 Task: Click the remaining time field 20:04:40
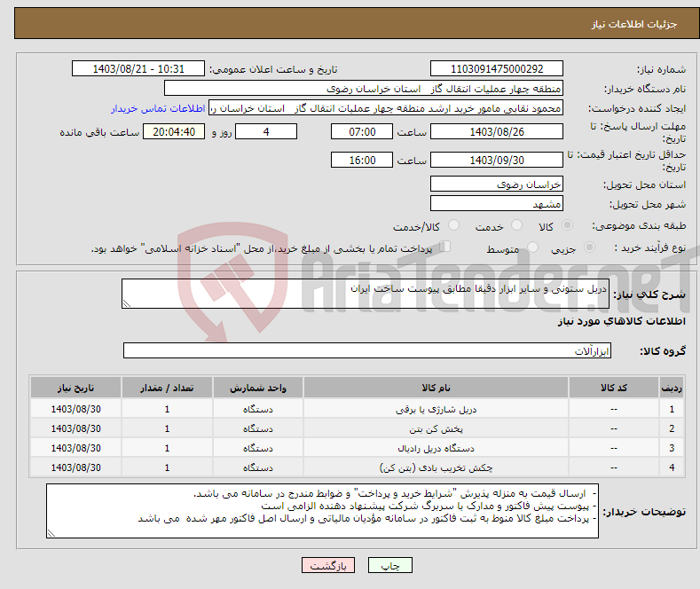click(x=174, y=131)
